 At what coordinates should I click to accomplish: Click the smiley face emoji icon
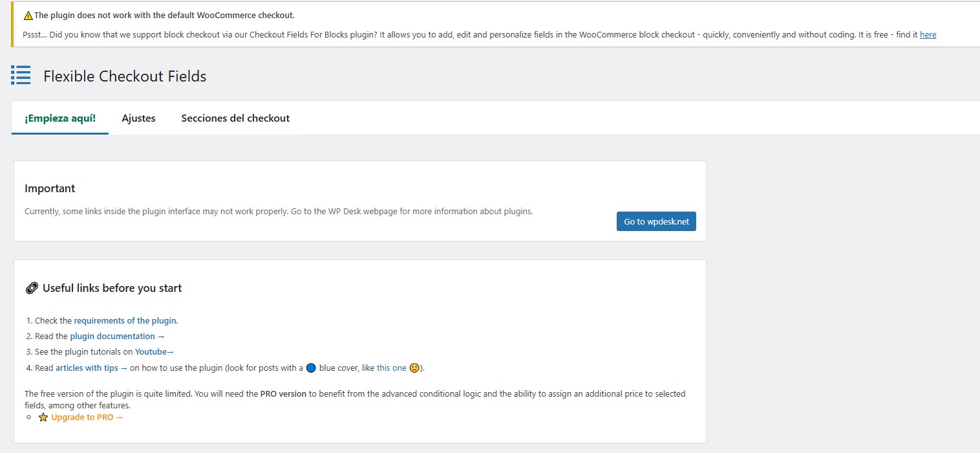[x=414, y=368]
